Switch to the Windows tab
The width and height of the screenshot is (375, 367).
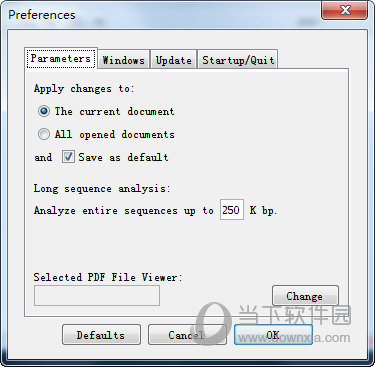(x=124, y=60)
